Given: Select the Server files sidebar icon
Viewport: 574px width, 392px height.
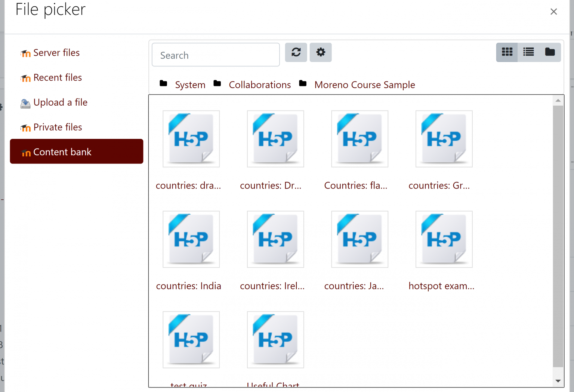Looking at the screenshot, I should coord(25,53).
